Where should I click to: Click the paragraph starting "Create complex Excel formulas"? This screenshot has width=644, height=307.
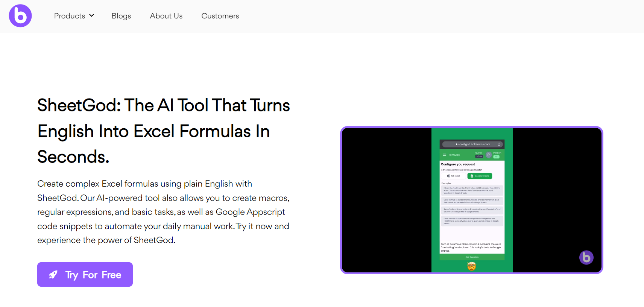[x=163, y=212]
